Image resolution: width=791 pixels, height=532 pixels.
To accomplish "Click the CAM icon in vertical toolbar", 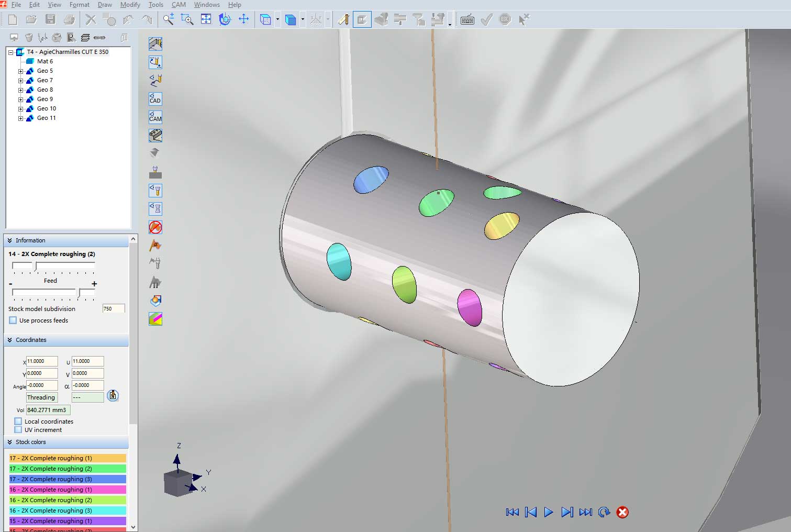I will point(155,117).
